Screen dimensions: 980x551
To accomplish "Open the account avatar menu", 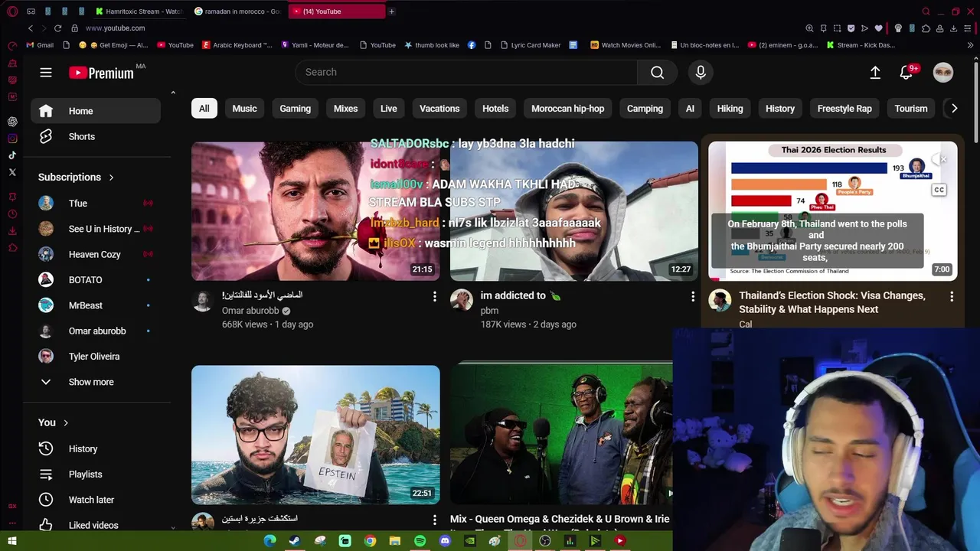I will point(943,72).
